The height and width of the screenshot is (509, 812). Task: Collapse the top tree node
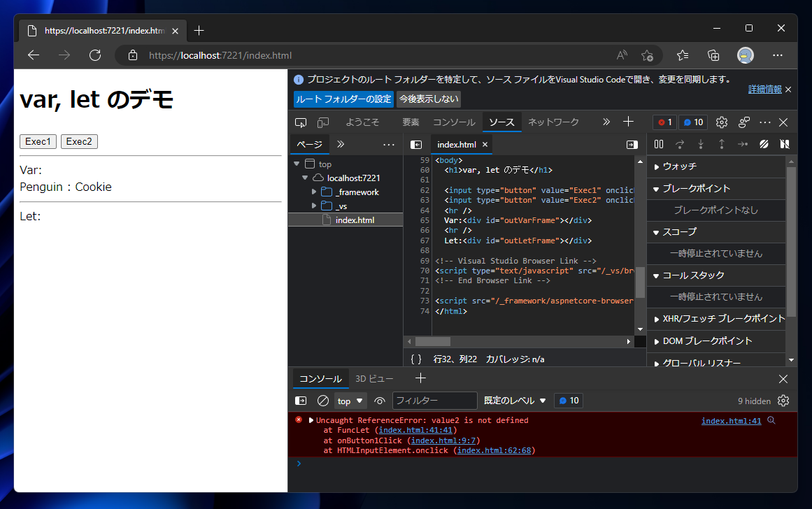297,164
